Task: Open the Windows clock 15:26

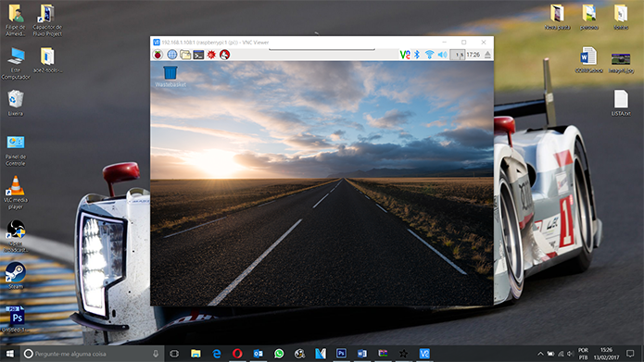Action: click(606, 354)
